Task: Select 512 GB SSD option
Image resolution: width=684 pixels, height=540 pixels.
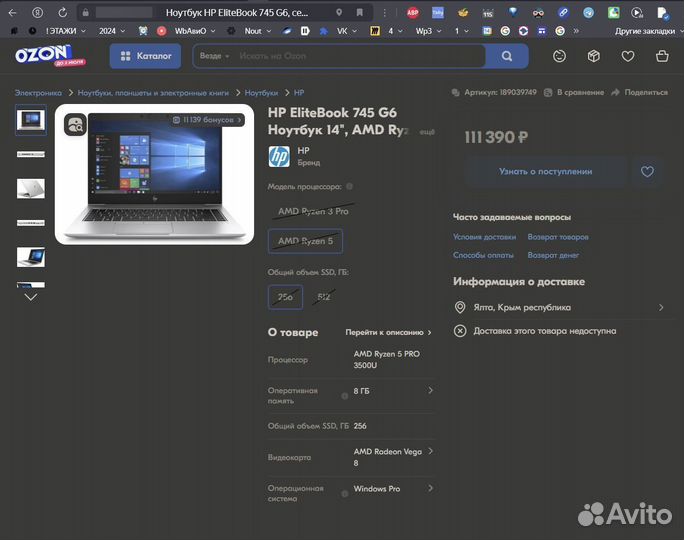Action: pos(324,297)
